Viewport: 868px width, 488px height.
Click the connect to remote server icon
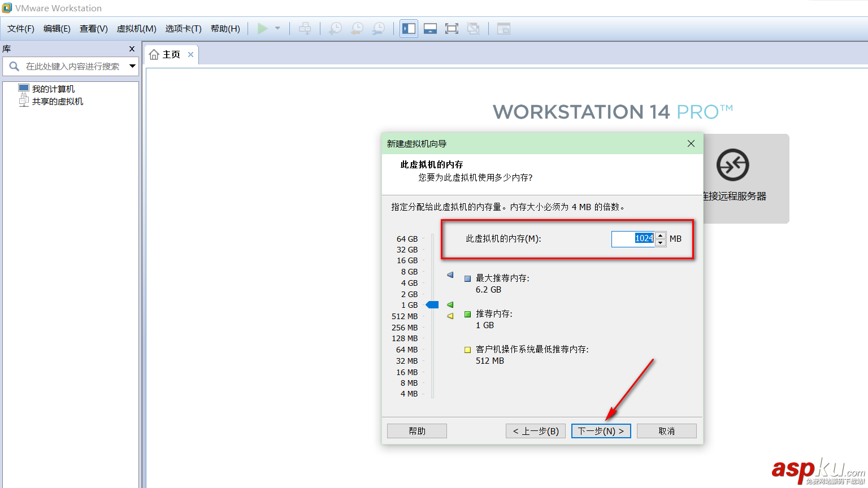coord(733,165)
